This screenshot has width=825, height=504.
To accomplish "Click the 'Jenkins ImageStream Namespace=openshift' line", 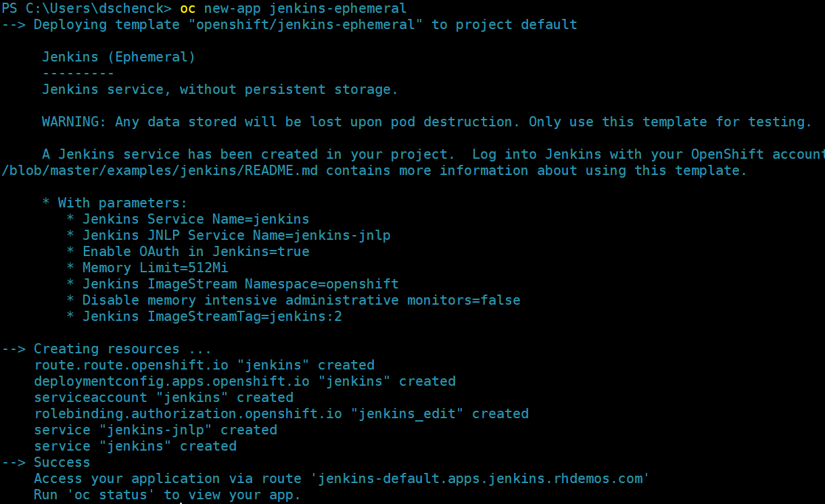I will click(x=240, y=284).
